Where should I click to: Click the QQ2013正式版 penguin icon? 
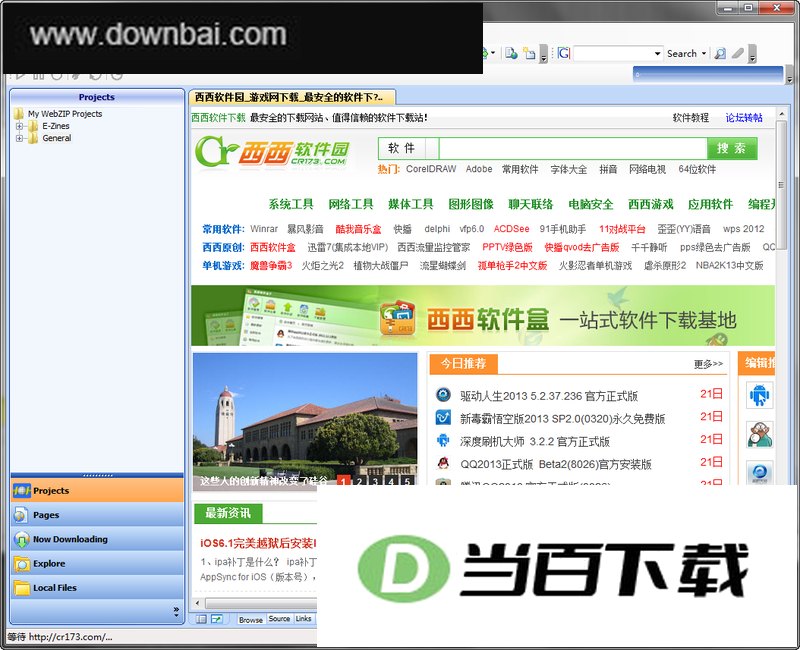(x=443, y=463)
